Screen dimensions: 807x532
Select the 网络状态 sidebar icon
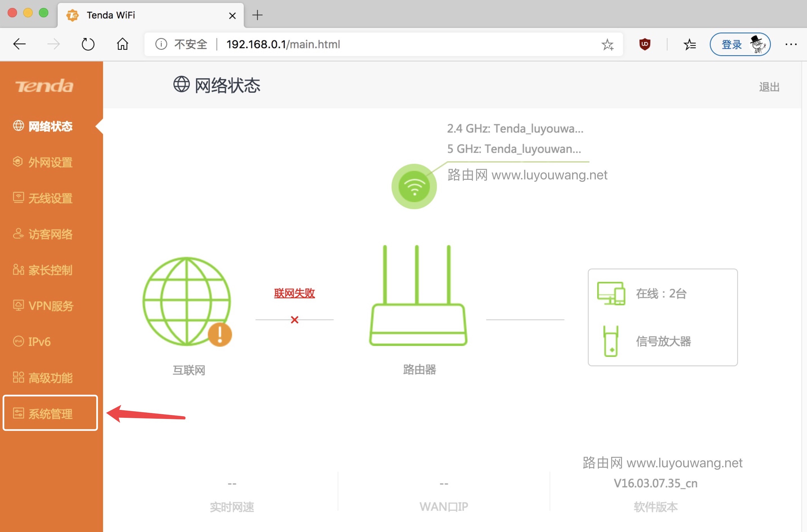19,126
